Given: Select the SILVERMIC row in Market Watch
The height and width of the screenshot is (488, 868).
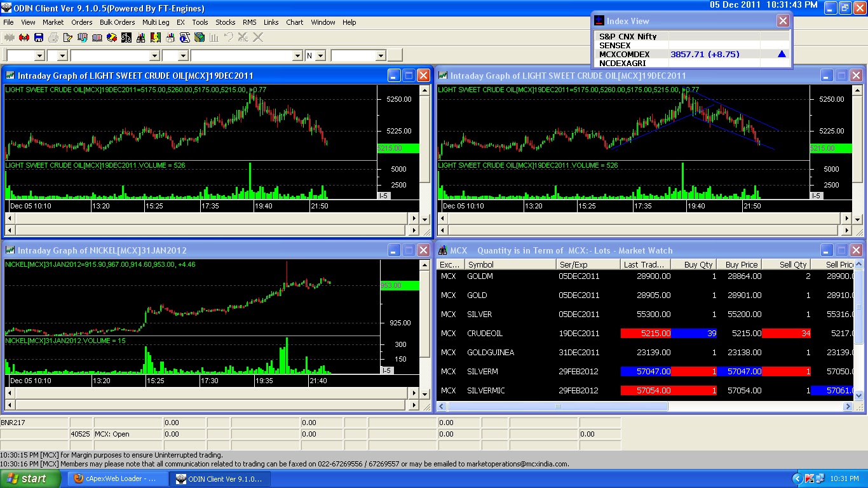Looking at the screenshot, I should [646, 390].
